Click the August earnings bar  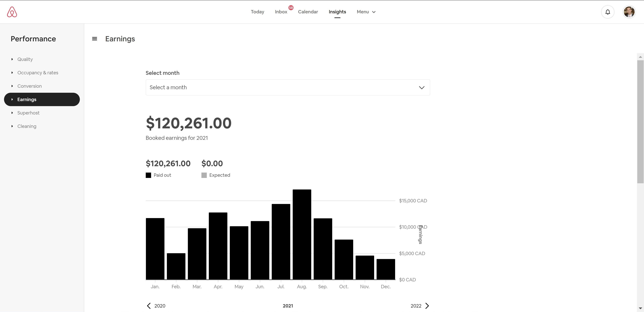(x=302, y=235)
